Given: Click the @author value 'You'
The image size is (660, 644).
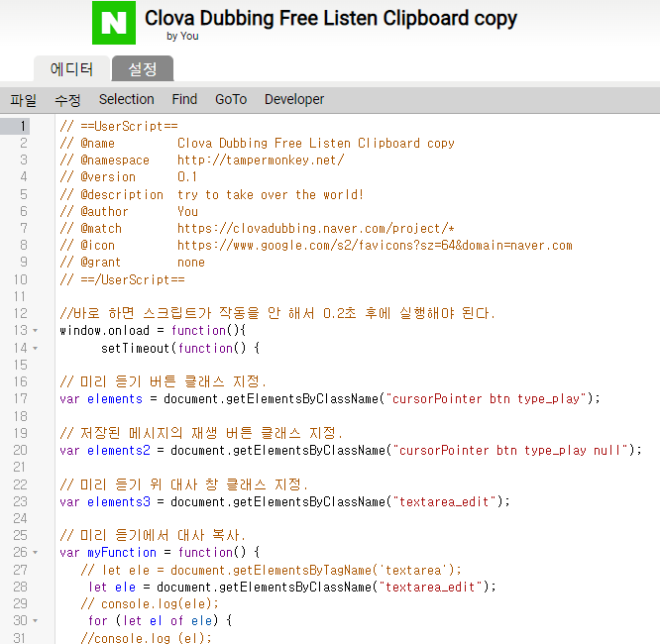Looking at the screenshot, I should 187,211.
